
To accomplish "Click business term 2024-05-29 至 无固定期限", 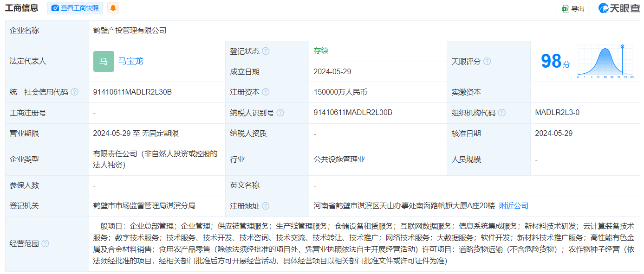I will [x=136, y=133].
